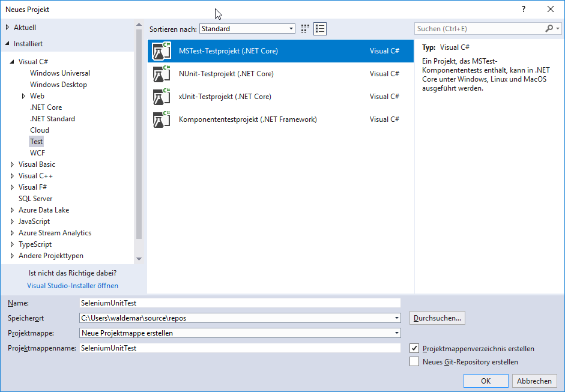565x392 pixels.
Task: Expand Andere Projekttypen node
Action: click(12, 256)
